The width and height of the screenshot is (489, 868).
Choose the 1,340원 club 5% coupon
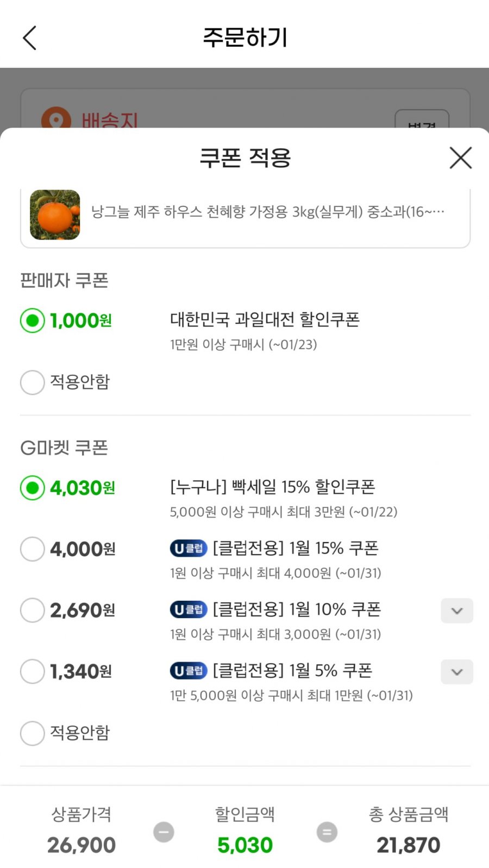pyautogui.click(x=33, y=672)
